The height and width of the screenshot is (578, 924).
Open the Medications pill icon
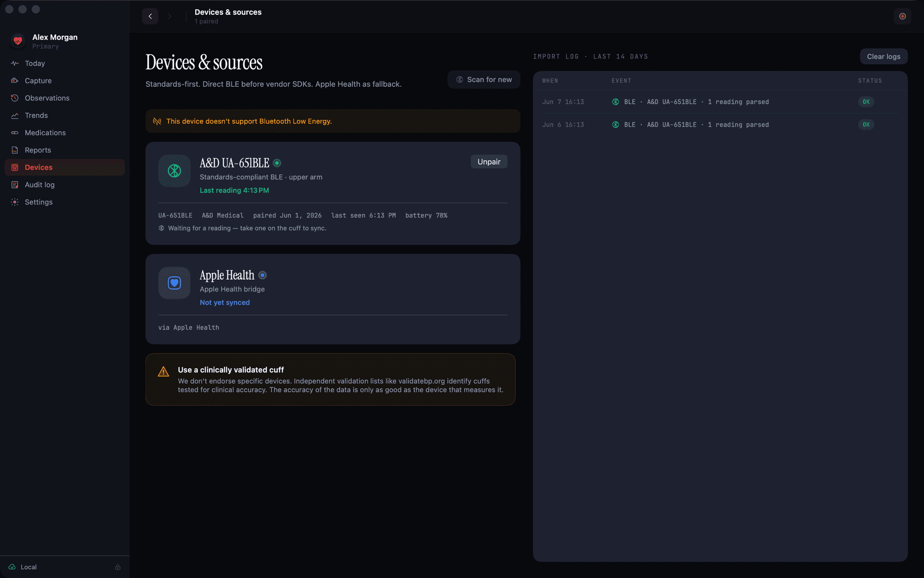click(15, 133)
